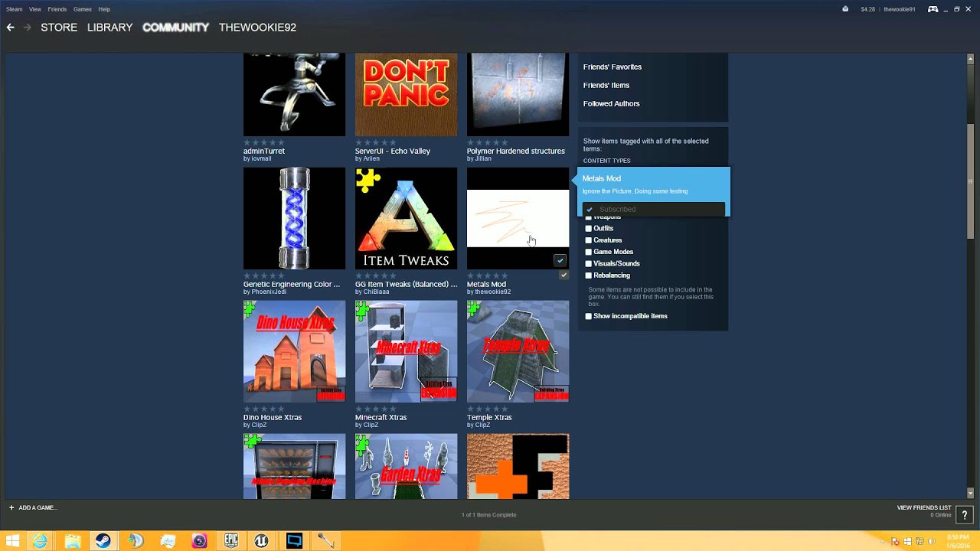Click Steam taskbar icon
The image size is (980, 551).
[103, 541]
